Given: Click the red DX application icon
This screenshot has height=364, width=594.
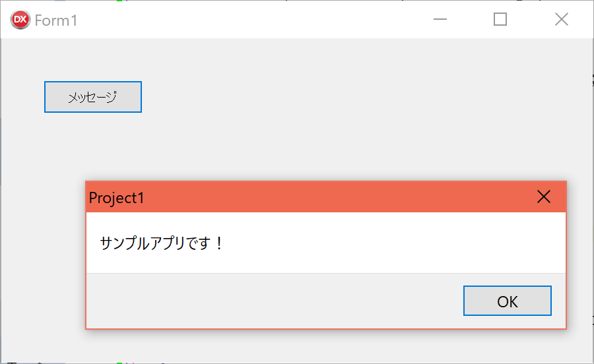Looking at the screenshot, I should pyautogui.click(x=20, y=20).
